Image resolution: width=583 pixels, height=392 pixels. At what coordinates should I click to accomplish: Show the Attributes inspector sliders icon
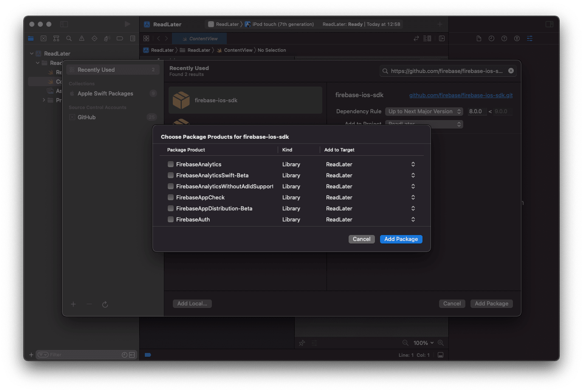pyautogui.click(x=529, y=38)
